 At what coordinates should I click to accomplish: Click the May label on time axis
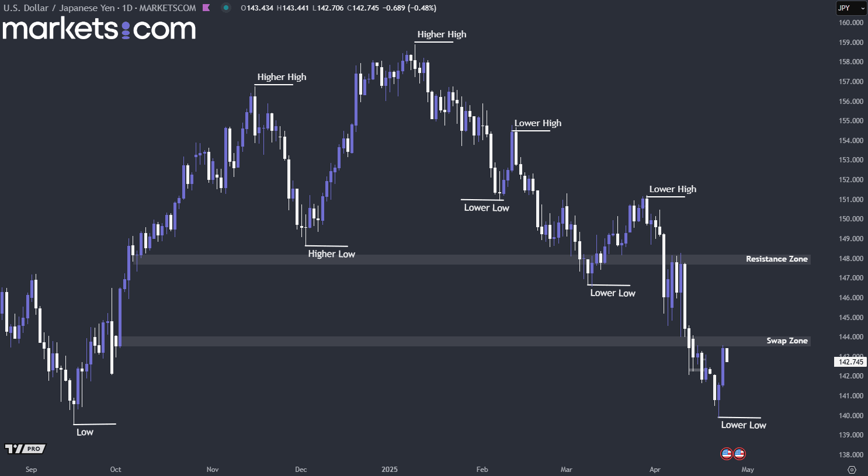tap(748, 470)
